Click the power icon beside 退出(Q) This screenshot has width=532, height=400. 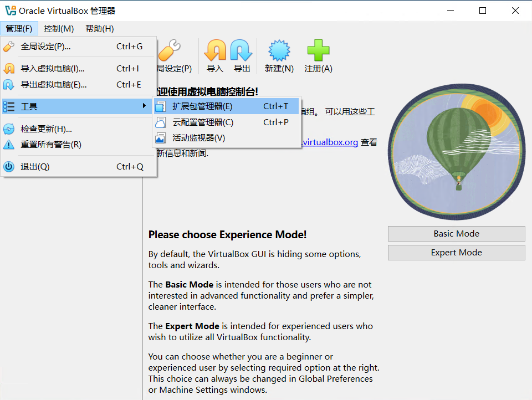9,167
